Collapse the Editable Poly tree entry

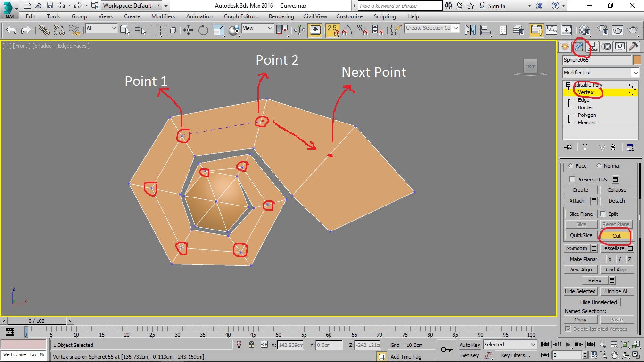pos(569,85)
